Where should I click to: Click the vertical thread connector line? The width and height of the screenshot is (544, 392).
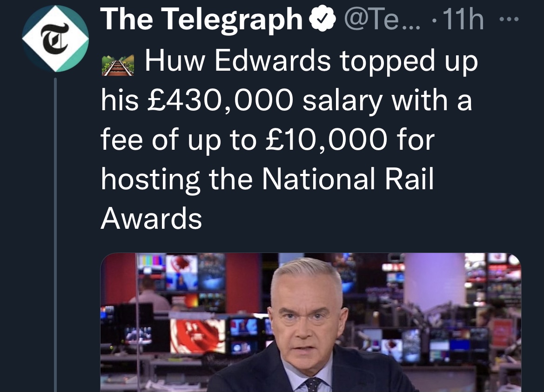click(x=55, y=235)
